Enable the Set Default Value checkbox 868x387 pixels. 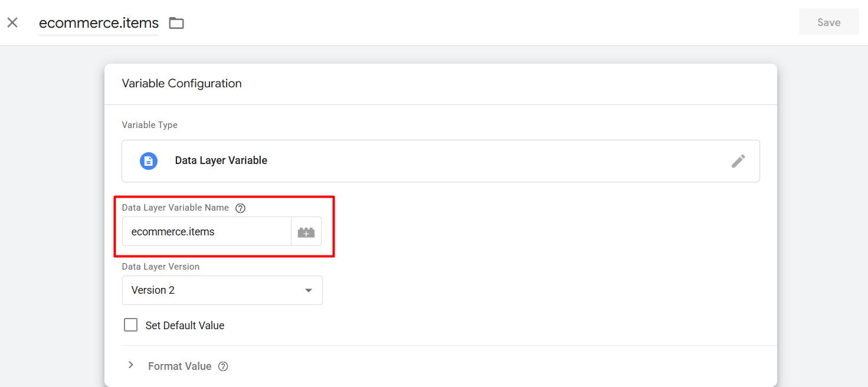coord(131,325)
